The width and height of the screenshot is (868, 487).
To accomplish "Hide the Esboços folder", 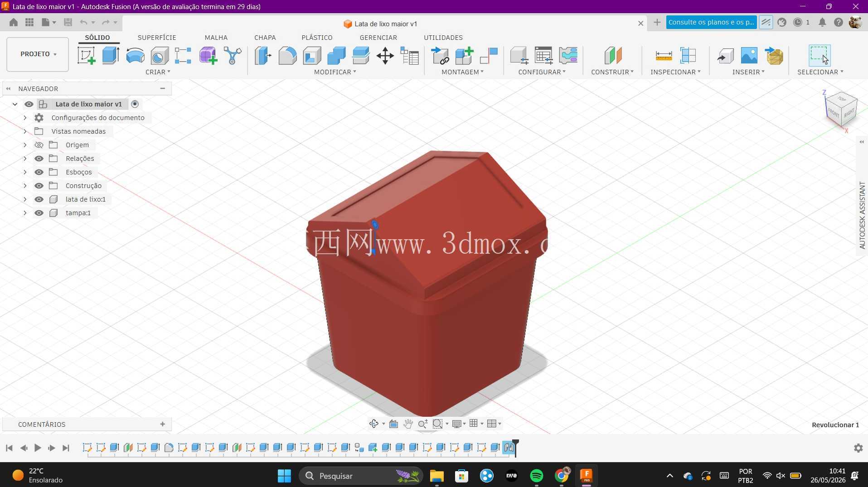I will [39, 172].
